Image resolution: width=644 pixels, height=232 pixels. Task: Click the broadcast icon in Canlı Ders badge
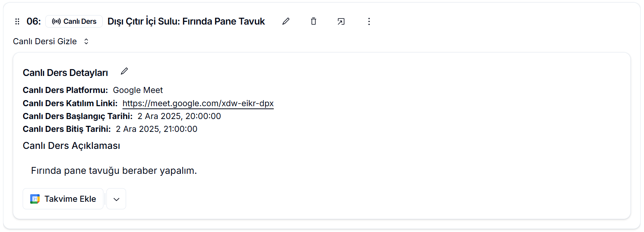[x=56, y=22]
